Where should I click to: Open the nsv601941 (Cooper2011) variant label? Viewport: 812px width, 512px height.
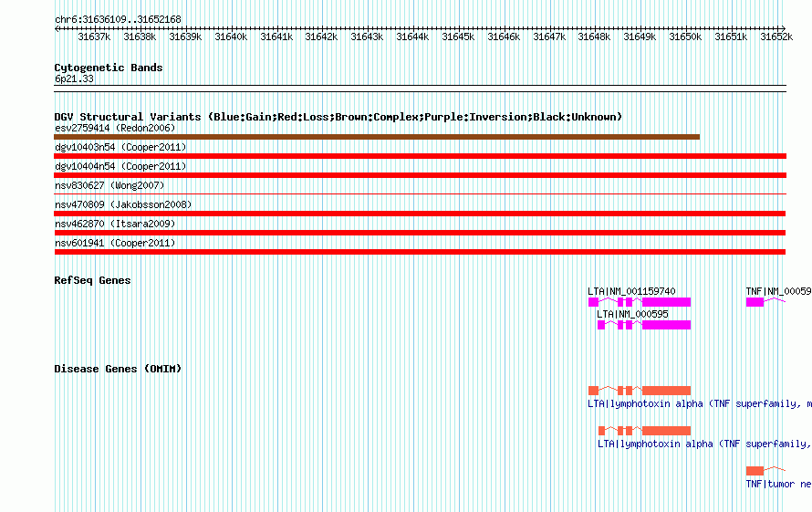tap(115, 243)
